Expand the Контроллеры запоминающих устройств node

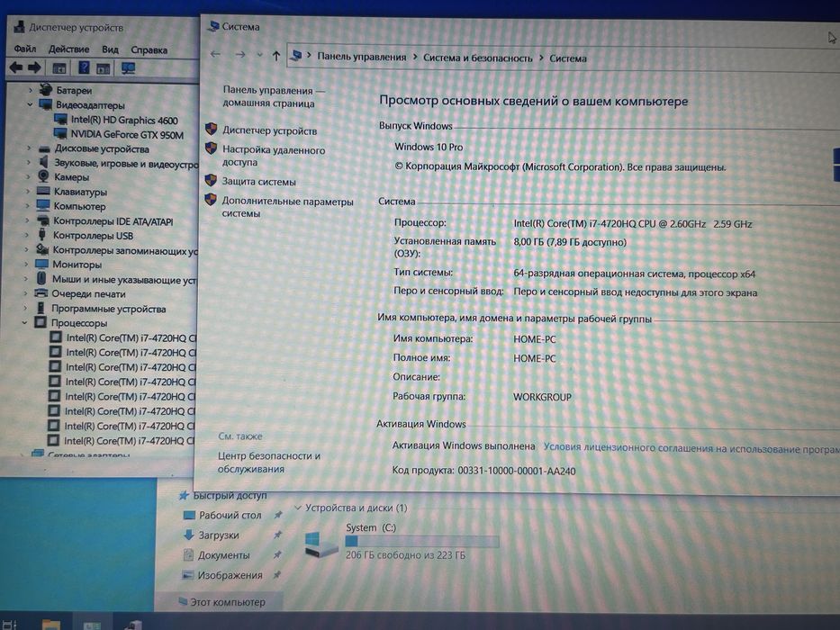(x=27, y=249)
